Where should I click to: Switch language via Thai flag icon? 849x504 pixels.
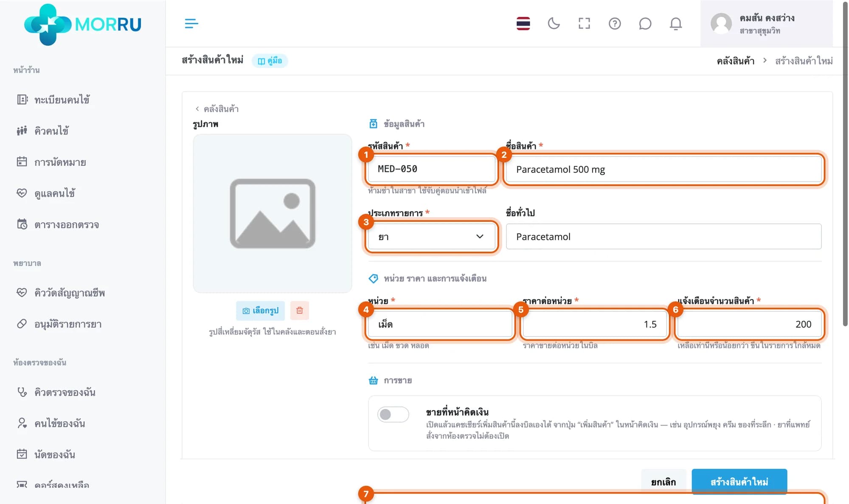coord(523,23)
